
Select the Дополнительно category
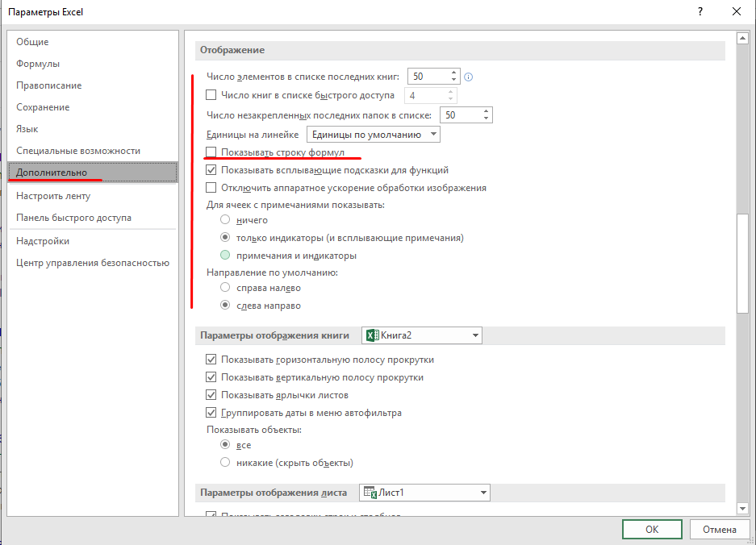click(x=93, y=173)
